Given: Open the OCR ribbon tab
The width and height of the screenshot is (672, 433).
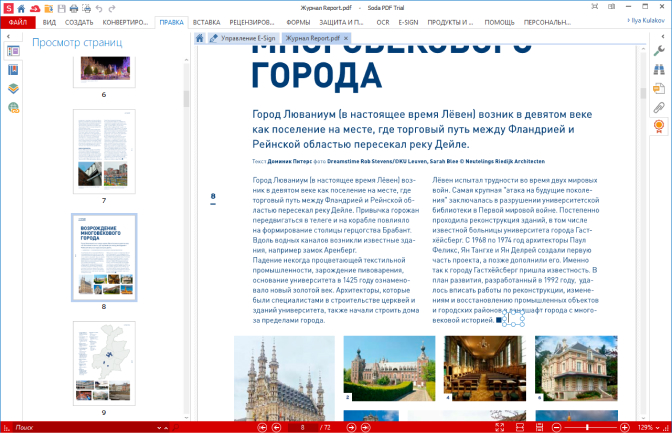Looking at the screenshot, I should 383,22.
